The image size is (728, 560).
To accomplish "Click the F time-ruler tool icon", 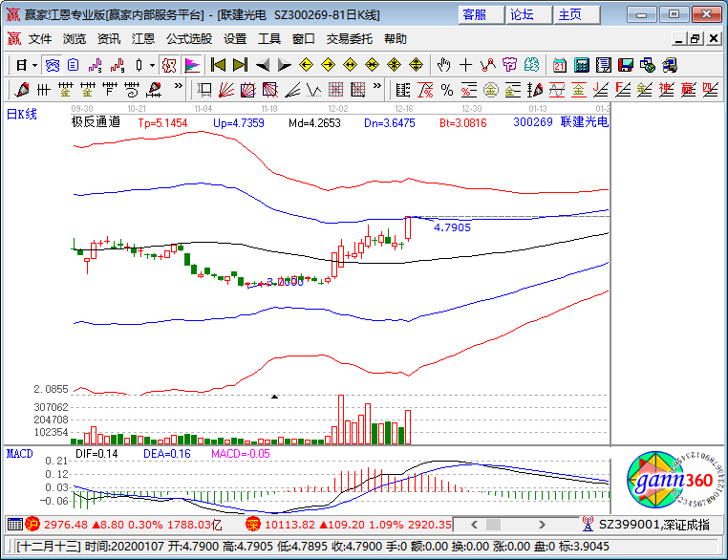I will point(110,89).
